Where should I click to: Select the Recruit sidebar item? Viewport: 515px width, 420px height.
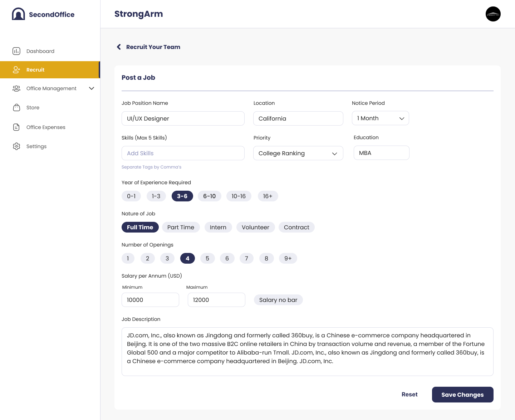click(50, 70)
